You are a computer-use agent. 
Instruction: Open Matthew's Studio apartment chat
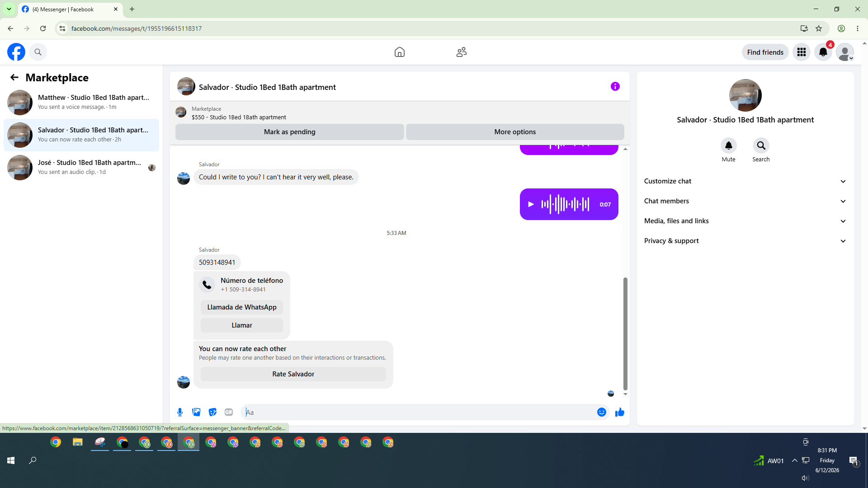[81, 103]
